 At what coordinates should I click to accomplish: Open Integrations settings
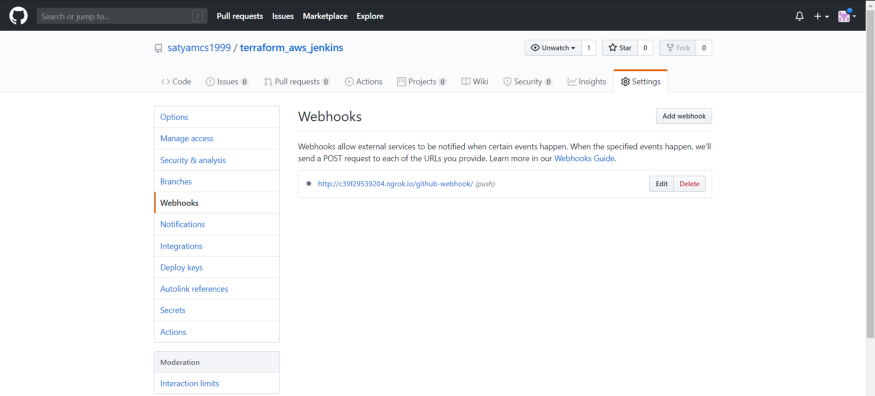217,246
